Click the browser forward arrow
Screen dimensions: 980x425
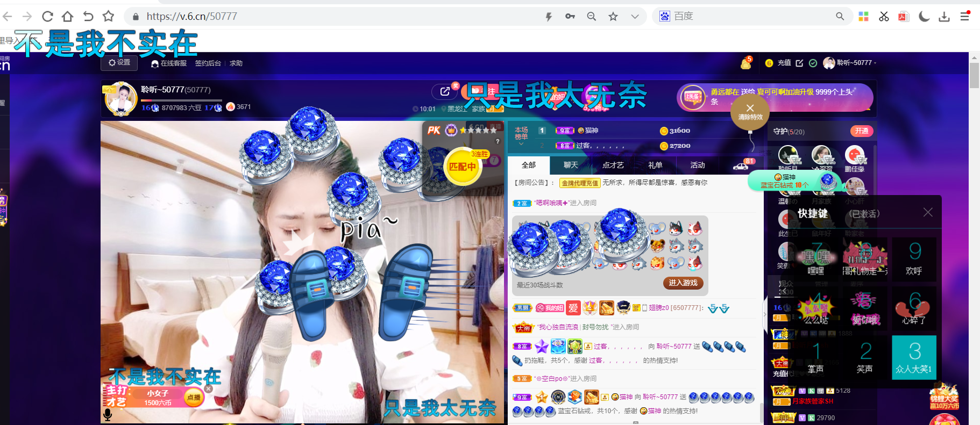[x=27, y=17]
